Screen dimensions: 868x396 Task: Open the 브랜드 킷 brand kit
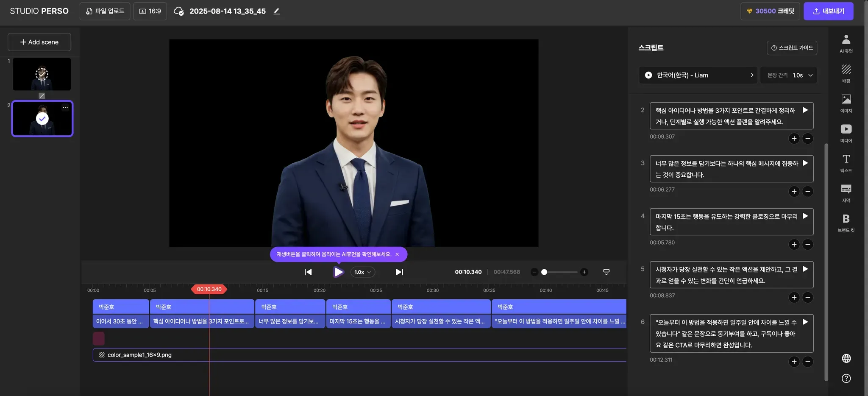pos(846,223)
